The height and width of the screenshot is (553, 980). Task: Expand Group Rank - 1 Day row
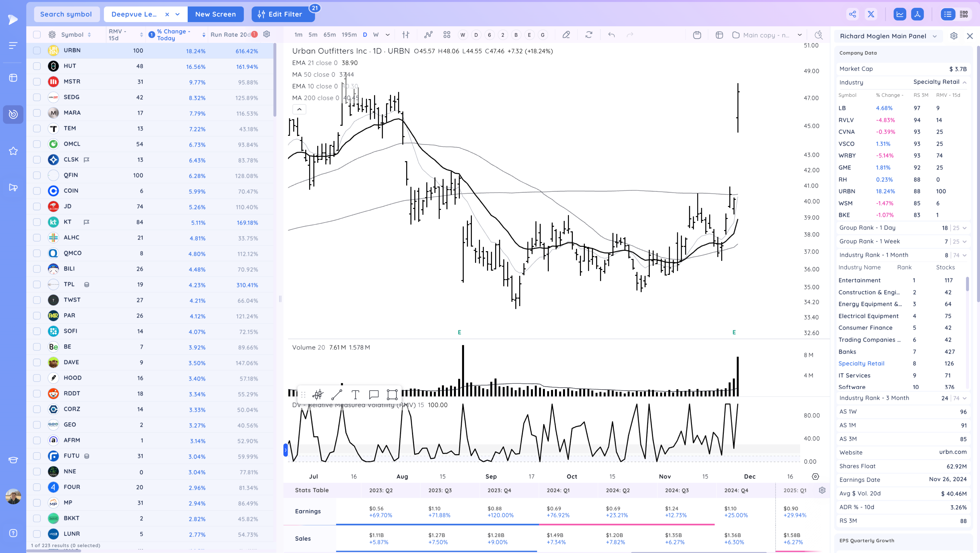click(964, 227)
